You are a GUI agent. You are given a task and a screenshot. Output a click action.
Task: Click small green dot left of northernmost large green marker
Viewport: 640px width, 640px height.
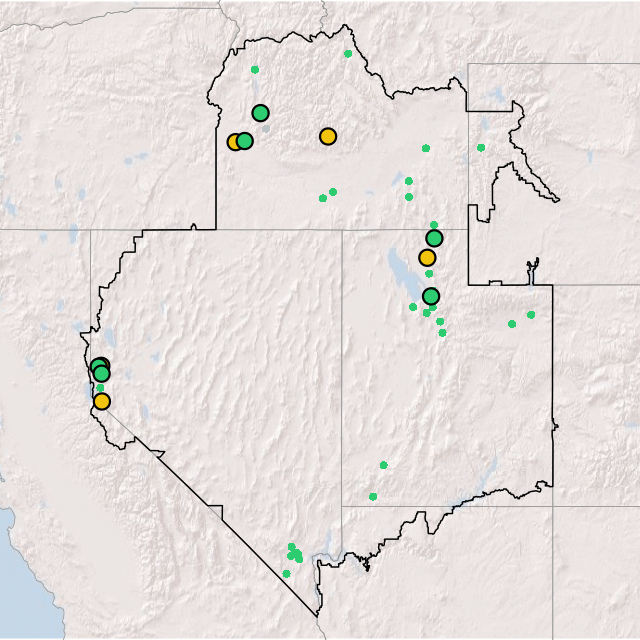coord(255,70)
